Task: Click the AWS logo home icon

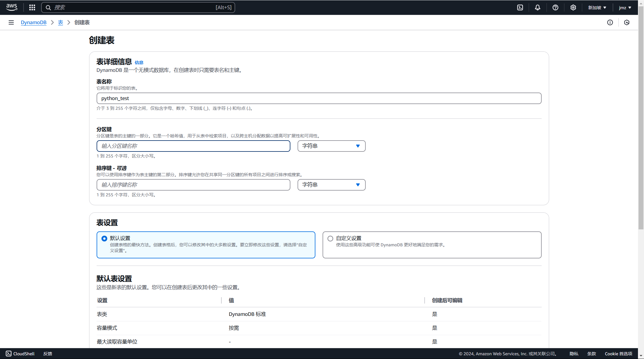Action: tap(12, 7)
